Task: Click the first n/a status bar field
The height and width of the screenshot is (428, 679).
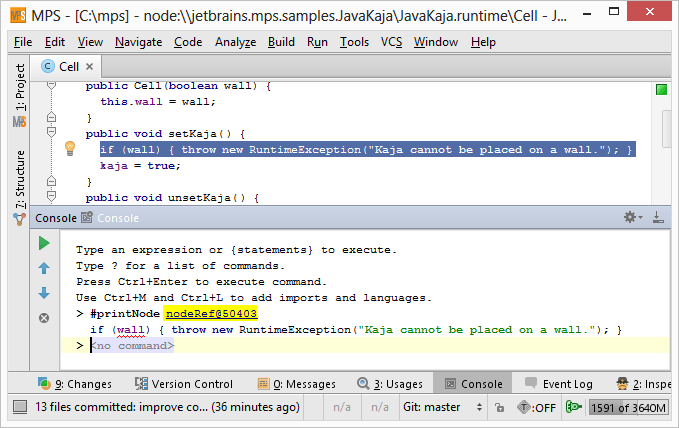Action: click(342, 407)
